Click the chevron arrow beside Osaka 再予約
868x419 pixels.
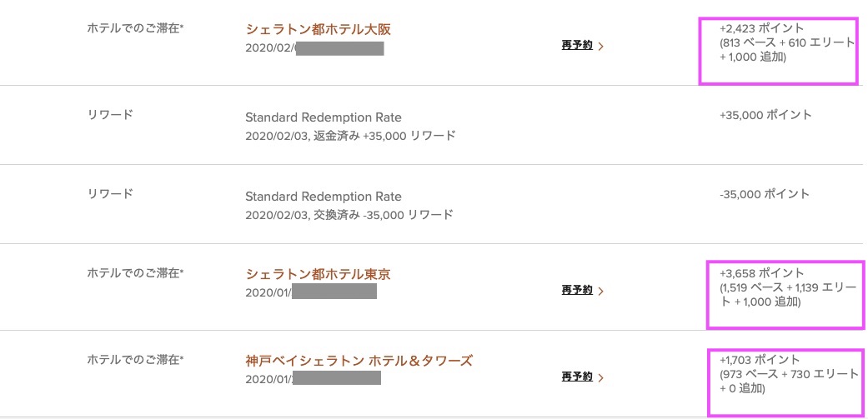tap(601, 47)
